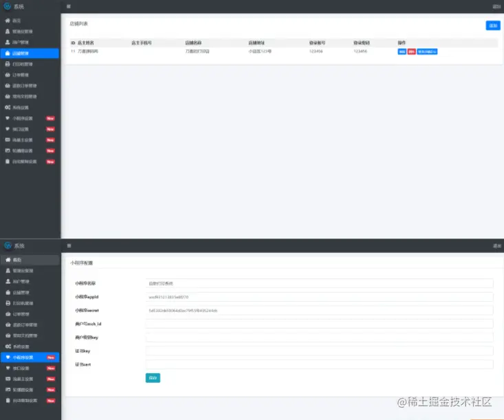This screenshot has width=504, height=420.
Task: Click teal 保存 save button
Action: click(x=153, y=378)
